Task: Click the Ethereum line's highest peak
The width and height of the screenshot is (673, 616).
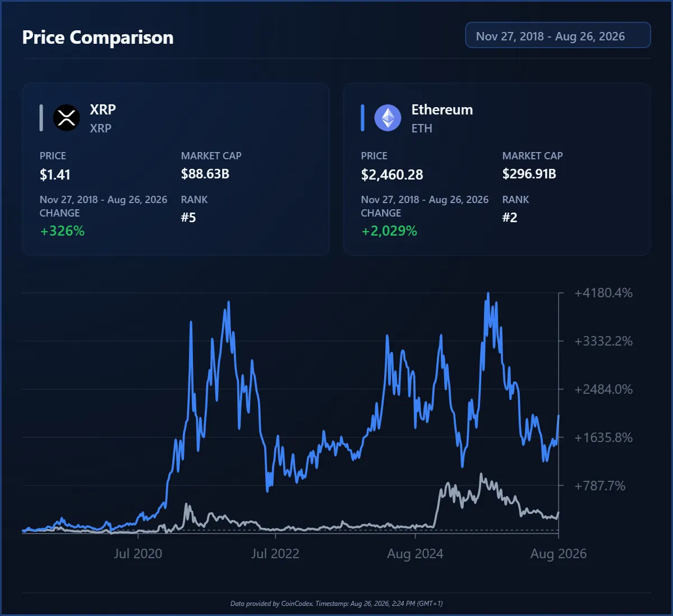Action: [x=488, y=293]
